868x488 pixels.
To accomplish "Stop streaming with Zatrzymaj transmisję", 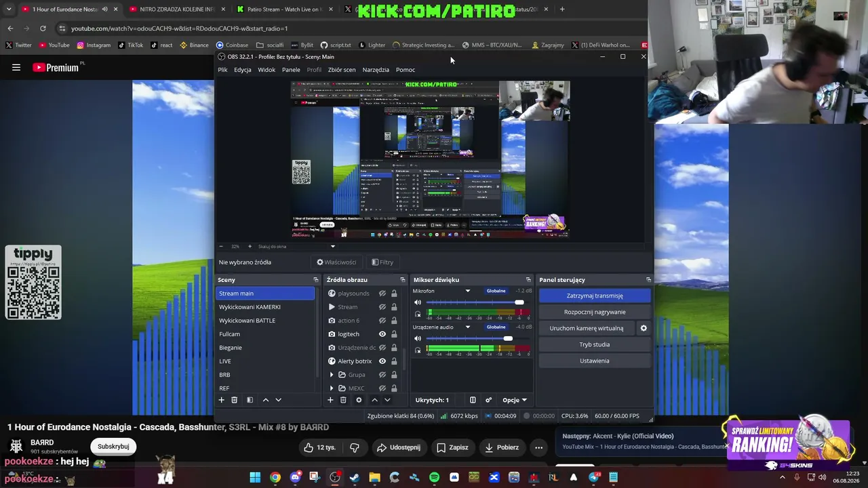I will tap(595, 296).
